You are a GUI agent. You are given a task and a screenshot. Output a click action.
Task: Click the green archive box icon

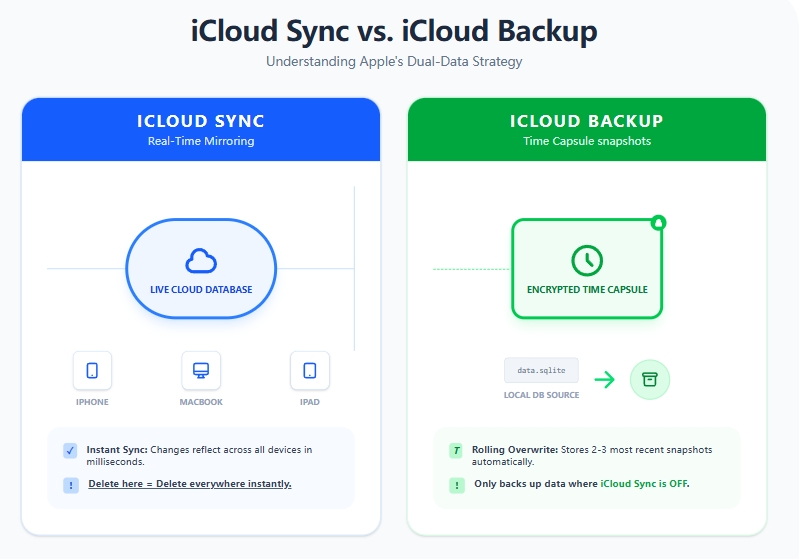pos(650,379)
